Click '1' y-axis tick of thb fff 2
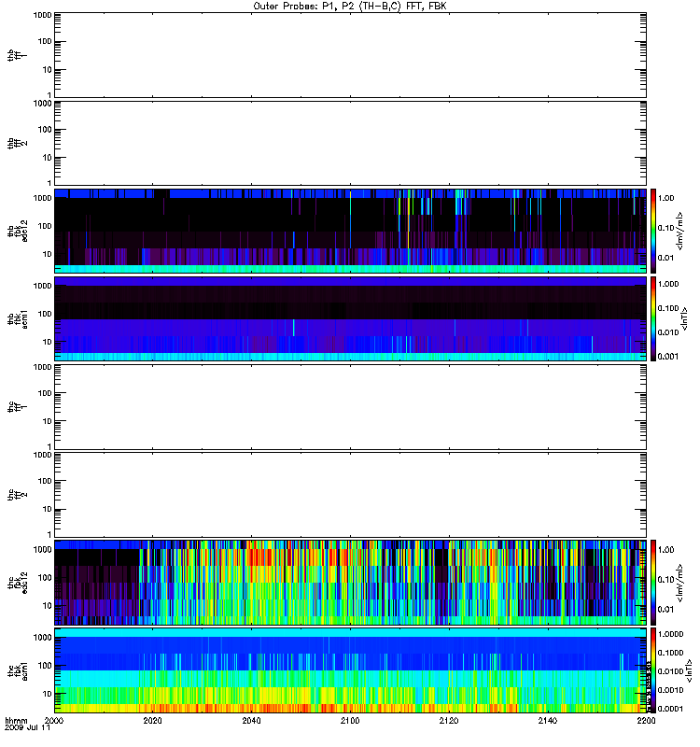 point(49,183)
